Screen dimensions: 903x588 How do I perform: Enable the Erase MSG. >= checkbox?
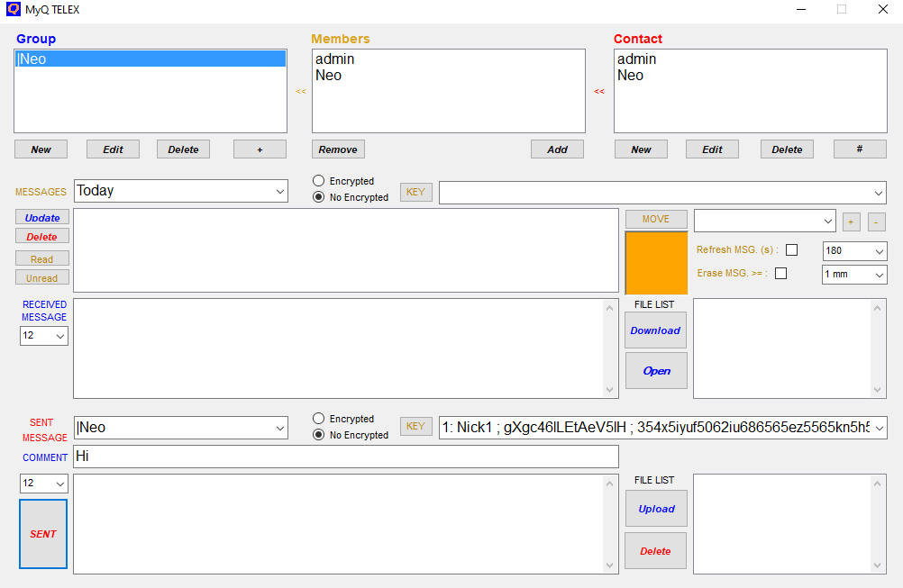[781, 273]
